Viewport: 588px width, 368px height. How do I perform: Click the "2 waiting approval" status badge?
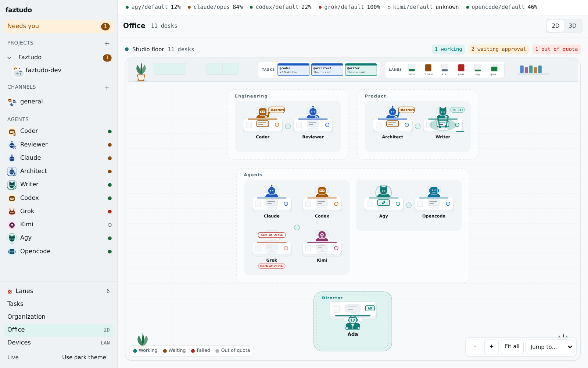pos(498,49)
